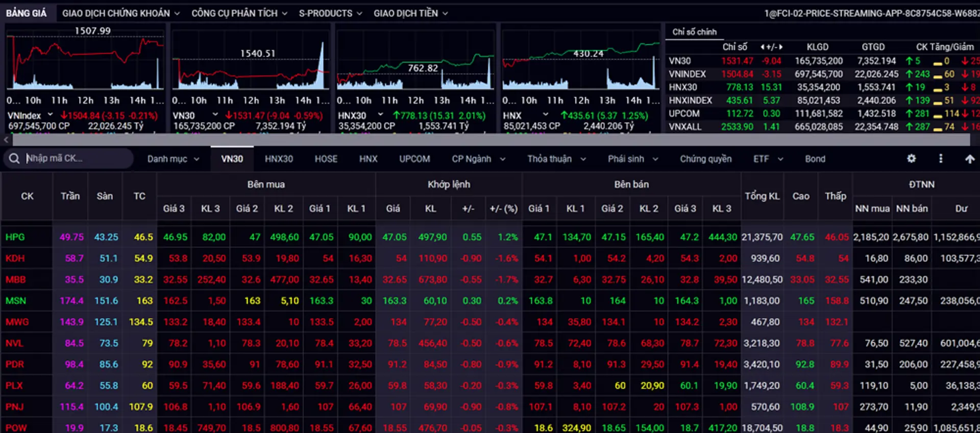Open the CP Ngành dropdown
This screenshot has height=433, width=980.
[478, 159]
